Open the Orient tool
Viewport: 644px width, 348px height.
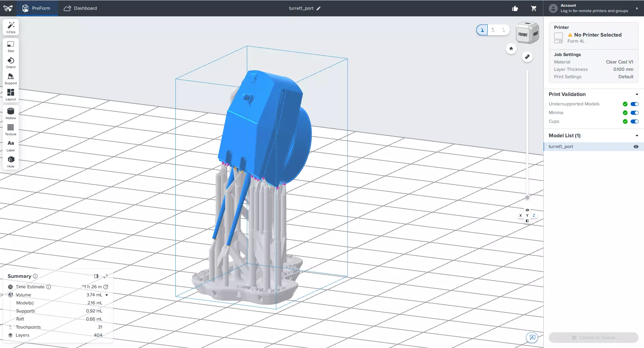[x=11, y=63]
